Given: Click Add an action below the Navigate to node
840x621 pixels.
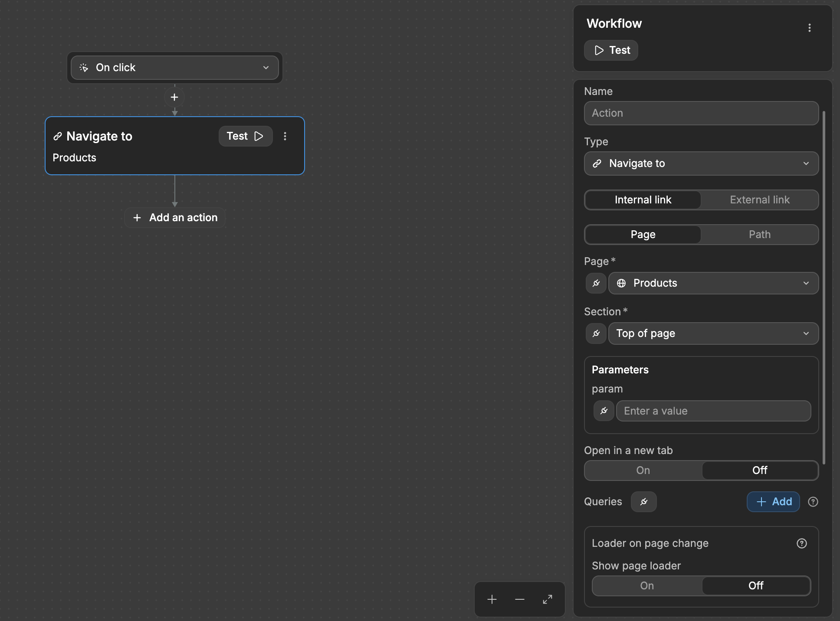Looking at the screenshot, I should click(x=174, y=217).
